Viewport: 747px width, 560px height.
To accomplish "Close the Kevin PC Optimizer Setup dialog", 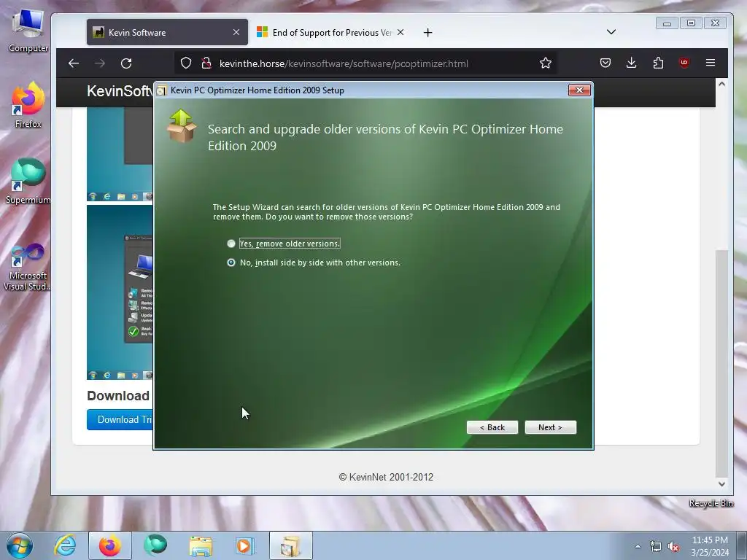I will pos(579,90).
